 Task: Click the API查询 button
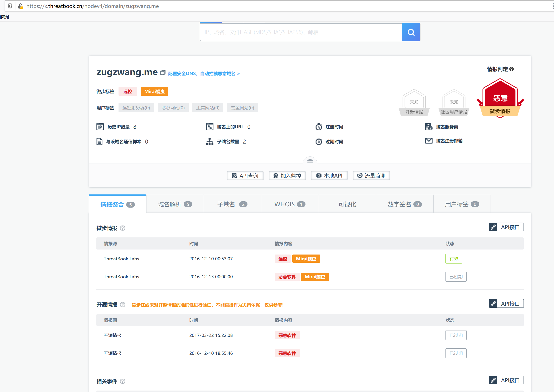point(245,175)
